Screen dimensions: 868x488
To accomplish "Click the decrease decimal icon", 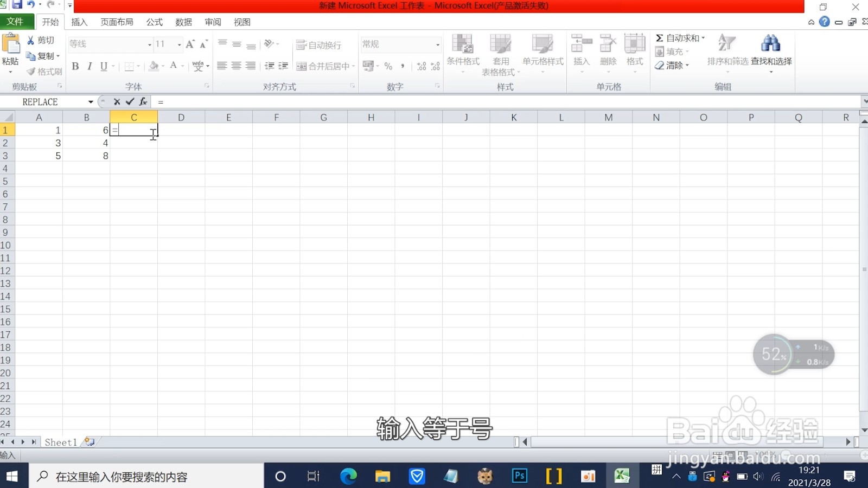I will point(436,66).
